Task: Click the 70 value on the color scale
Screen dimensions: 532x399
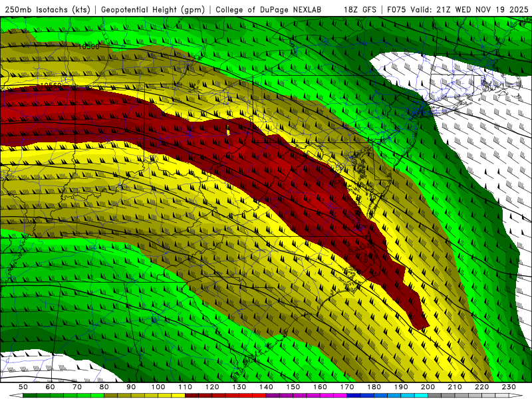Action: tap(77, 387)
